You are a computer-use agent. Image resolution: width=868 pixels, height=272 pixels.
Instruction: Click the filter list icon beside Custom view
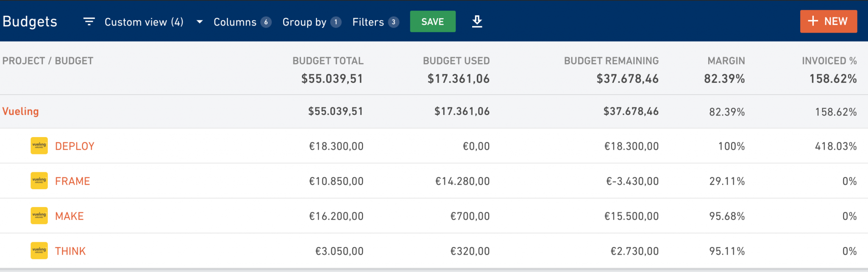pyautogui.click(x=89, y=22)
